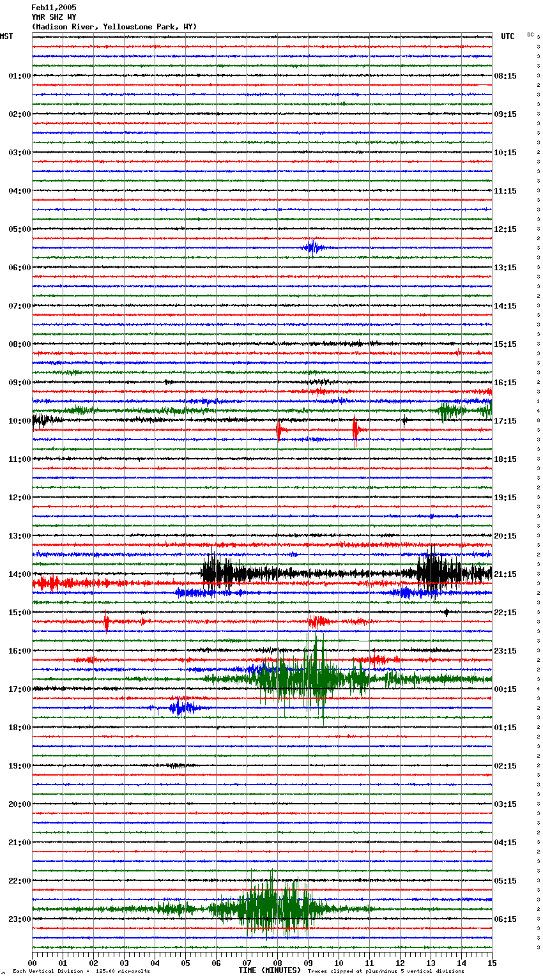The image size is (543, 980).
Task: Select the 14:00 MST time label
Action: point(20,574)
